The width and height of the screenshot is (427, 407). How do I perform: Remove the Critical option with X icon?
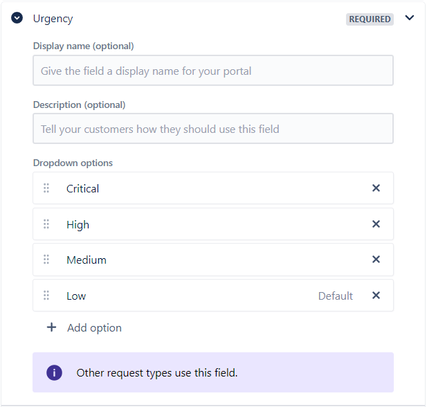tap(376, 188)
